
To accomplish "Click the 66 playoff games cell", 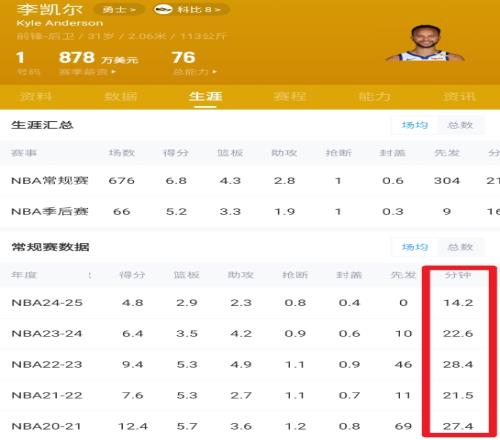I will click(122, 211).
